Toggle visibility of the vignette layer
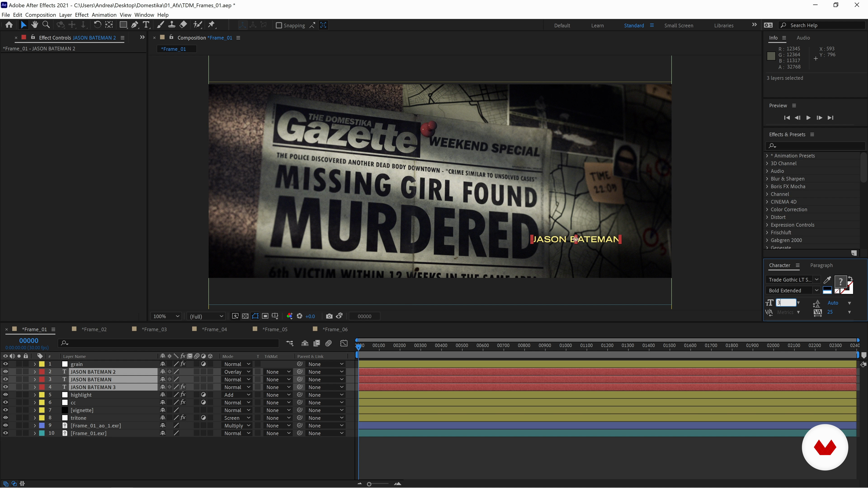 (5, 410)
